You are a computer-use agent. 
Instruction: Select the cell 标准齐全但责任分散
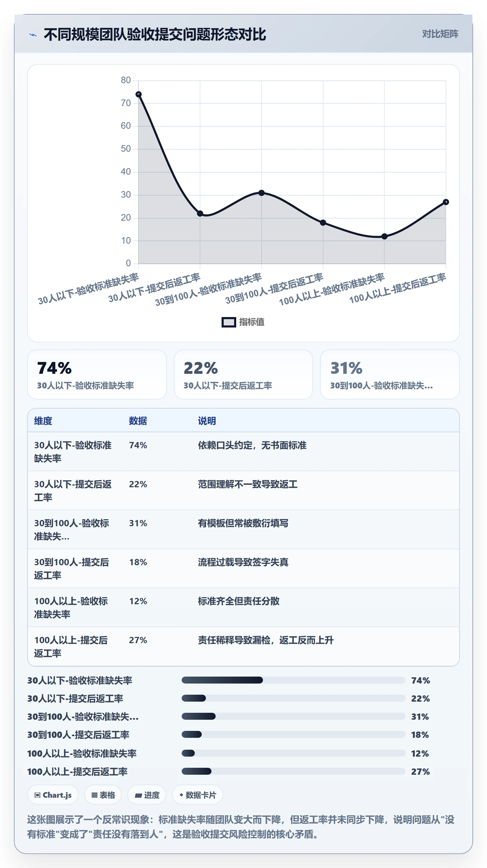click(x=239, y=601)
